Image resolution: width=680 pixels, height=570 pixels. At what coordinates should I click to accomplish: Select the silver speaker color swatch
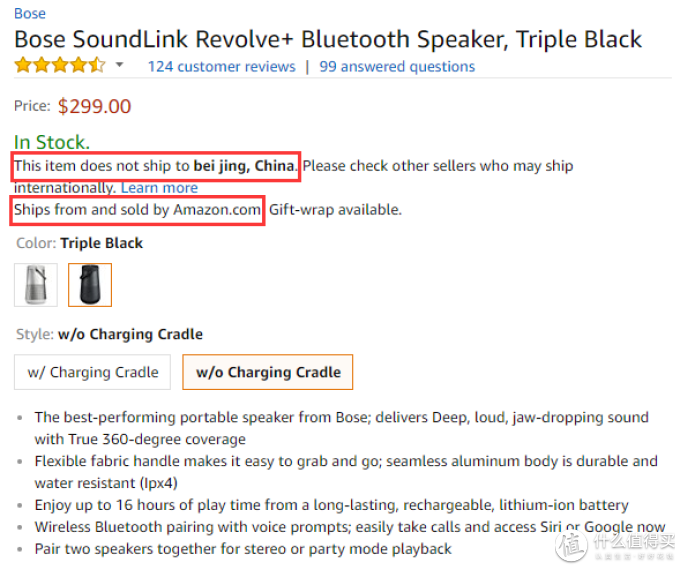click(36, 285)
